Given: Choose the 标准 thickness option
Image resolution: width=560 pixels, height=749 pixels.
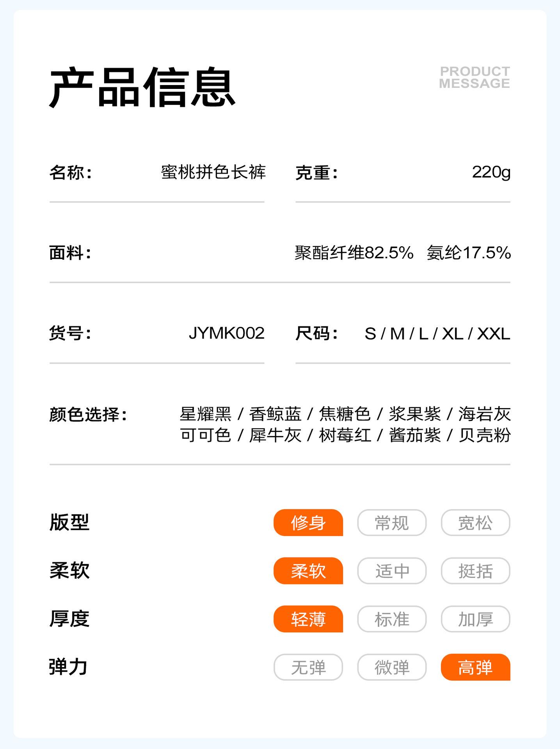Looking at the screenshot, I should 392,619.
